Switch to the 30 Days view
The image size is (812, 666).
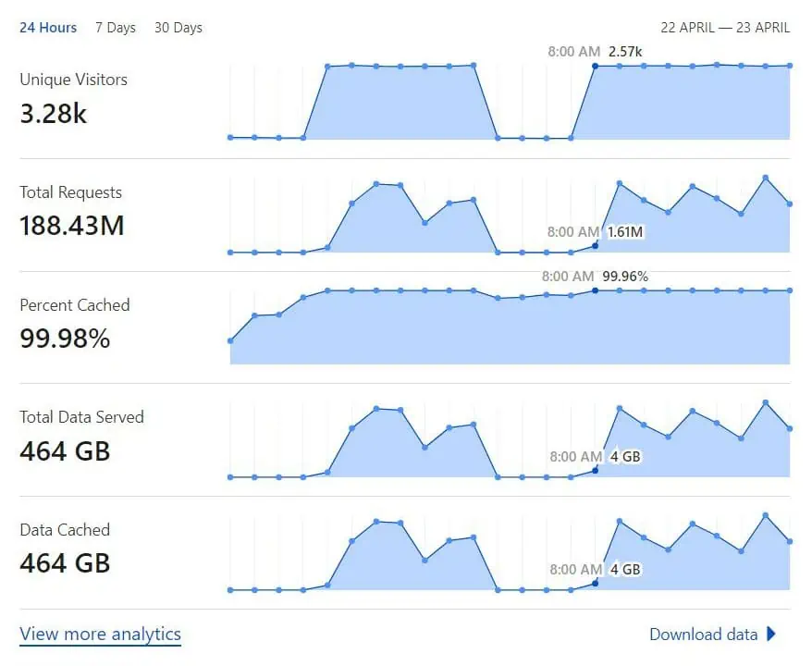178,28
